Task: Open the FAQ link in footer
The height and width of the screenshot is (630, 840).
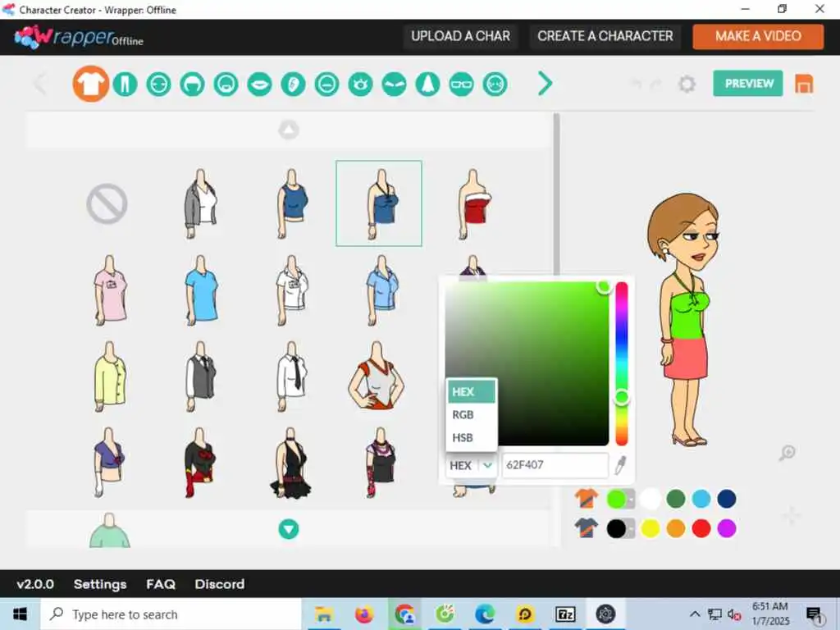Action: click(161, 584)
